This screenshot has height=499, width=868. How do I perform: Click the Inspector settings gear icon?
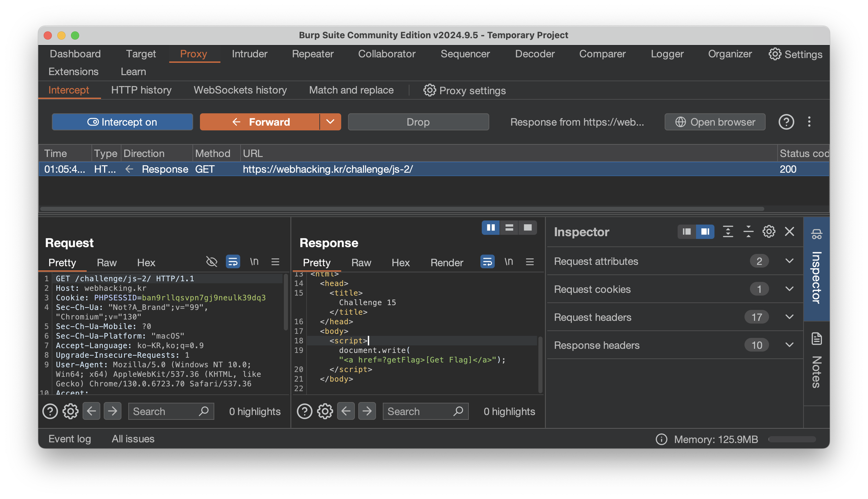[x=769, y=232]
